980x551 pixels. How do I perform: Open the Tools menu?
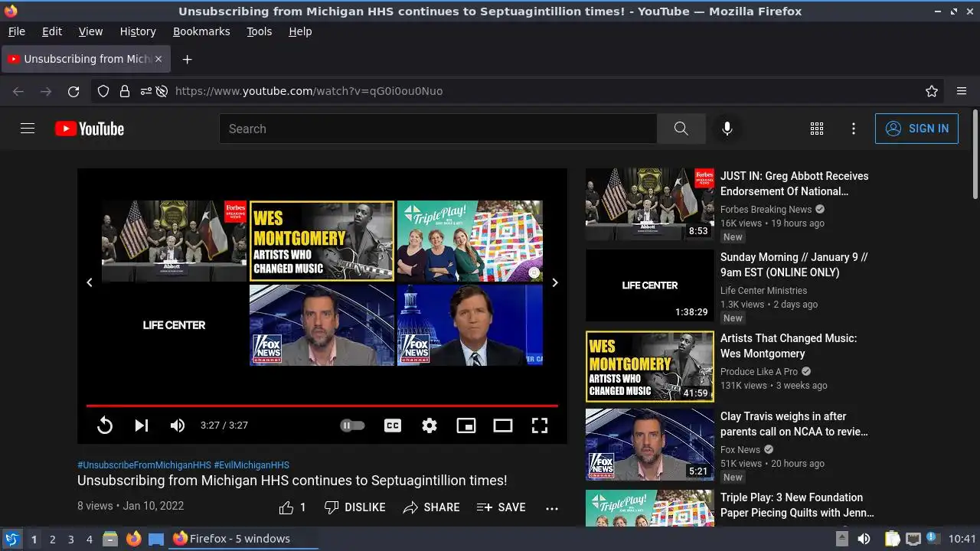coord(259,31)
